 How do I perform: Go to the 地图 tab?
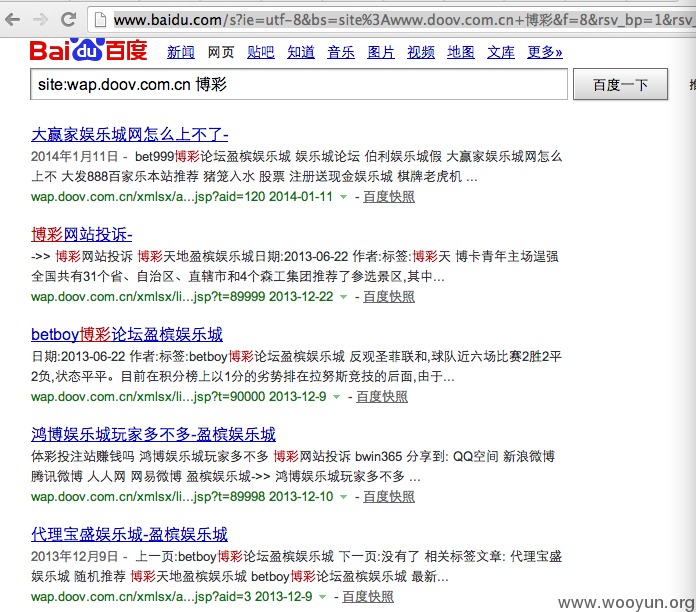[461, 52]
